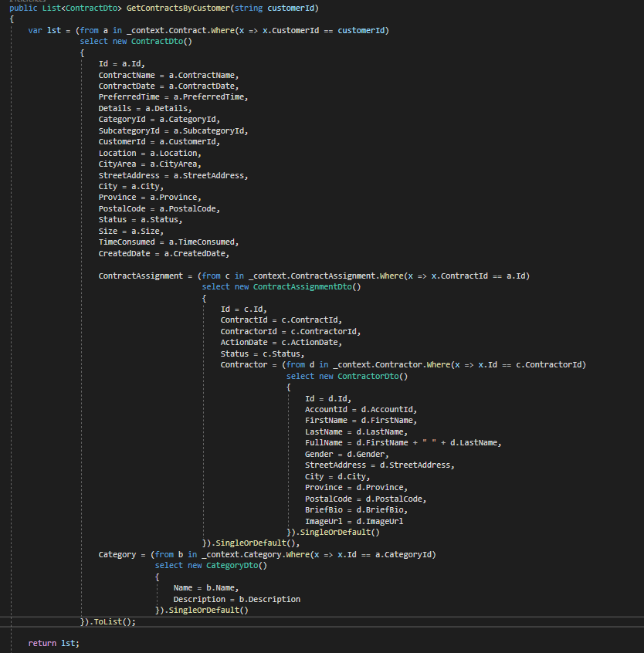Click the 'BriefBio = d.BriefBio,' line

[x=357, y=510]
